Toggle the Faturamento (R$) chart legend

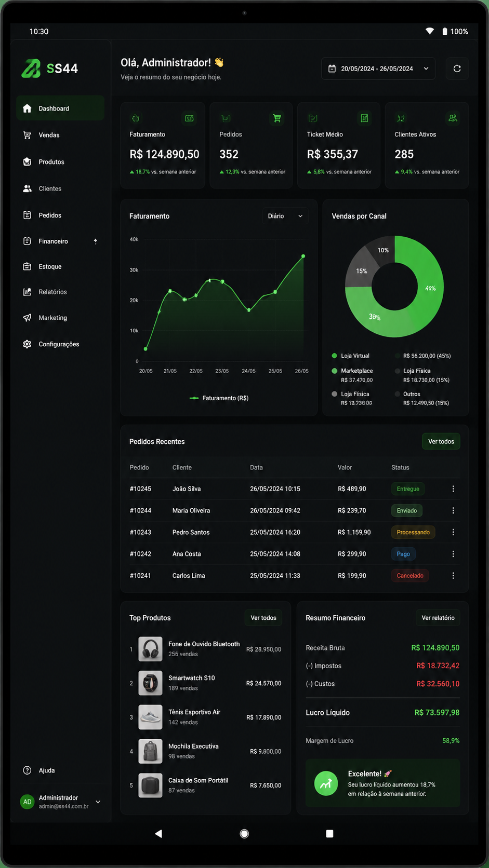[219, 398]
